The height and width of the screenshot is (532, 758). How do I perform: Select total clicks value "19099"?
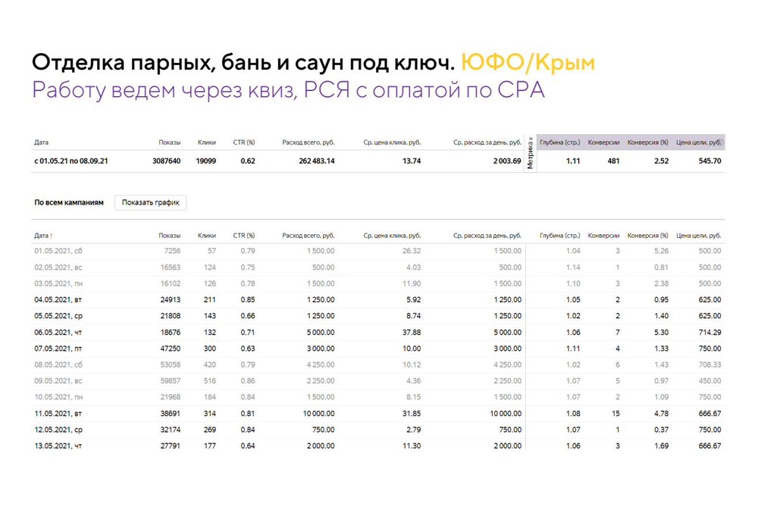tap(205, 161)
